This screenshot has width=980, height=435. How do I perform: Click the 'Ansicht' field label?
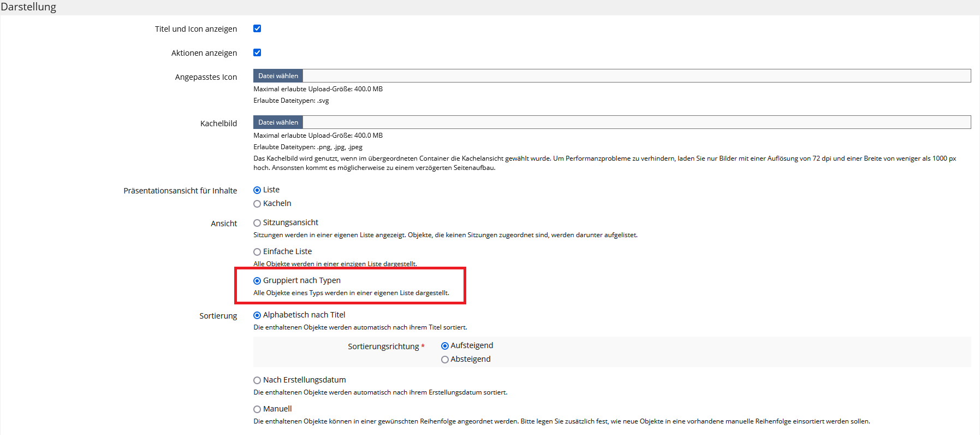[224, 224]
